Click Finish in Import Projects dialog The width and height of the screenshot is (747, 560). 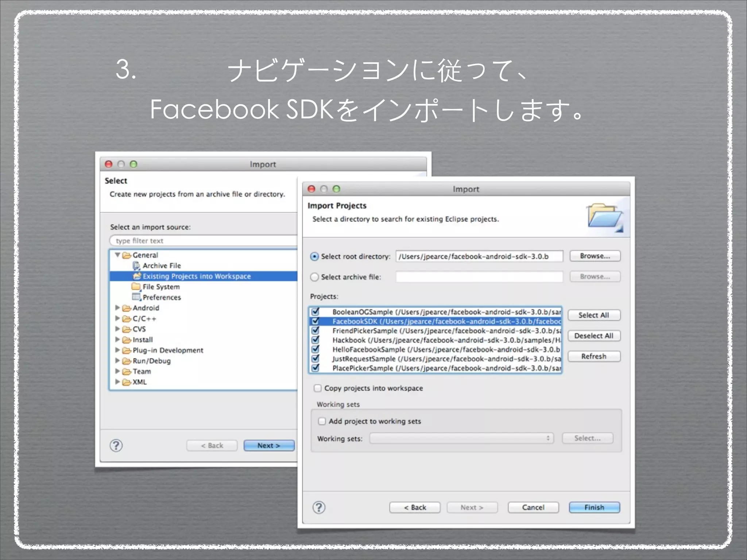point(595,507)
